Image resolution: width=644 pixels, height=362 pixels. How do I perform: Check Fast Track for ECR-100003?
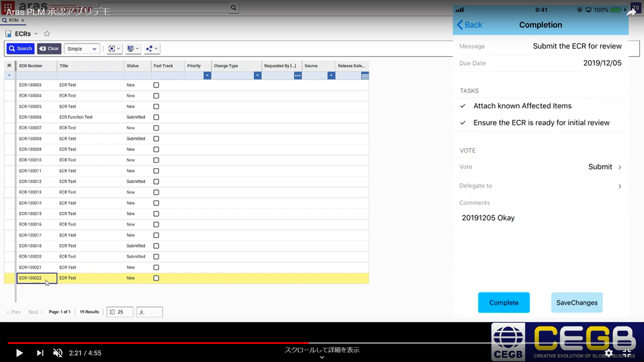156,85
